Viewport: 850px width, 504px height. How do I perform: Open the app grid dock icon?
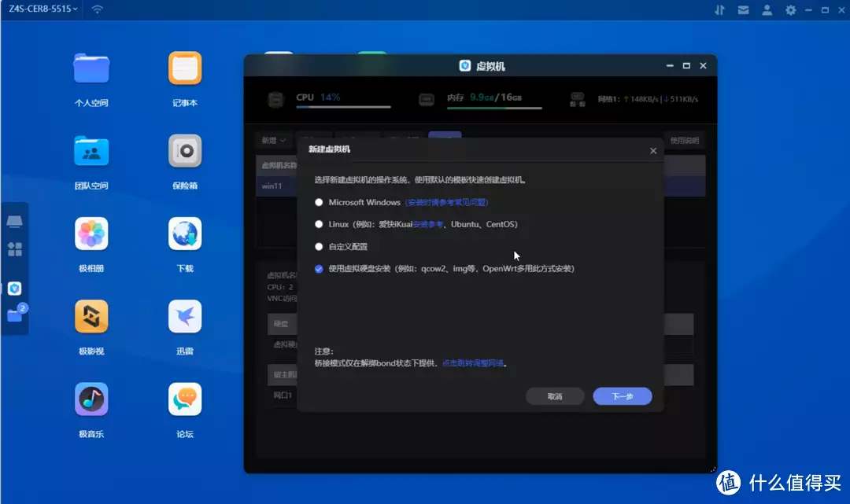coord(15,249)
